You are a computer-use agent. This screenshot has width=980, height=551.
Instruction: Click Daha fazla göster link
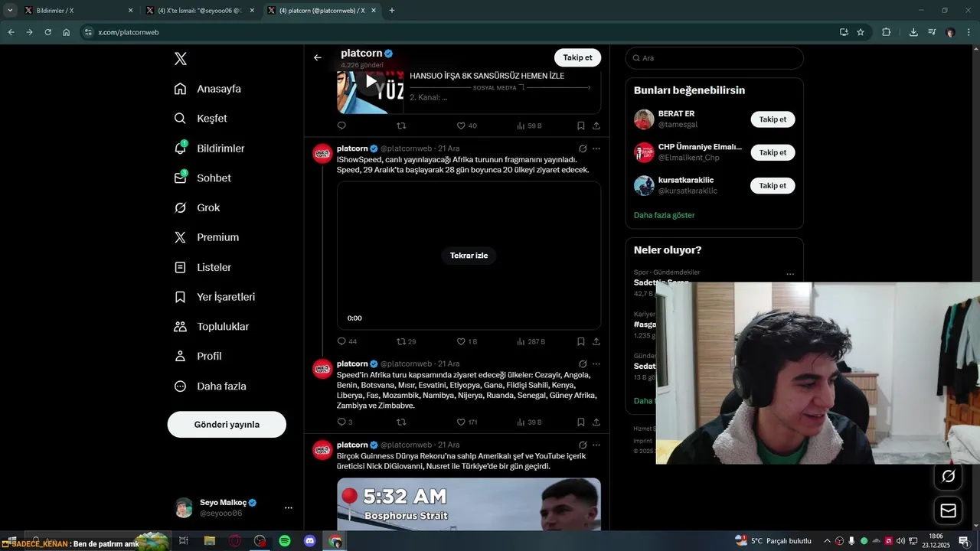click(x=664, y=215)
